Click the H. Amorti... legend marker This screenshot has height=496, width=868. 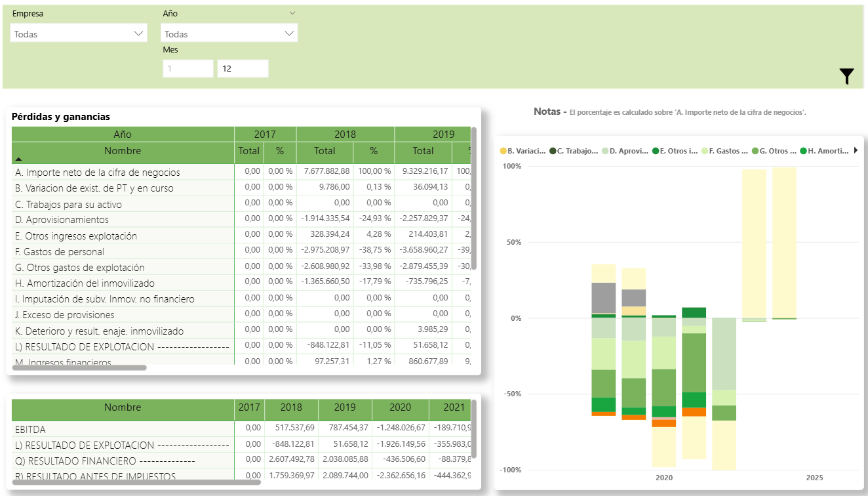point(804,151)
